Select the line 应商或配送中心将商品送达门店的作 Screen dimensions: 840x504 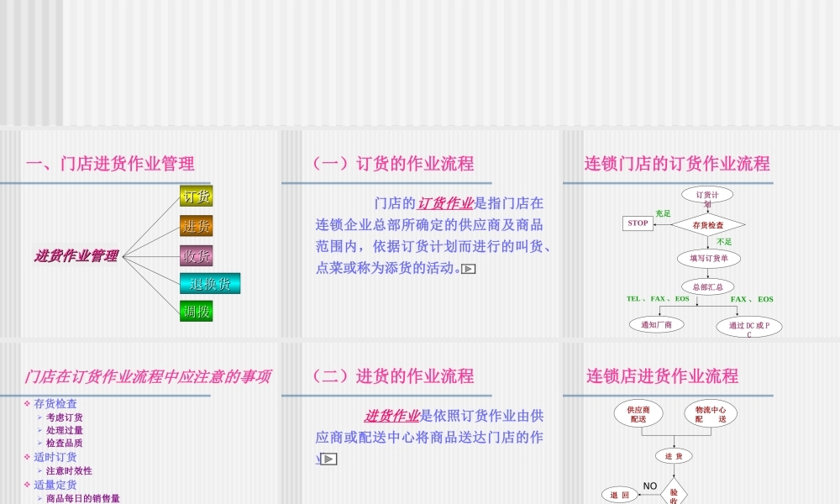point(429,438)
